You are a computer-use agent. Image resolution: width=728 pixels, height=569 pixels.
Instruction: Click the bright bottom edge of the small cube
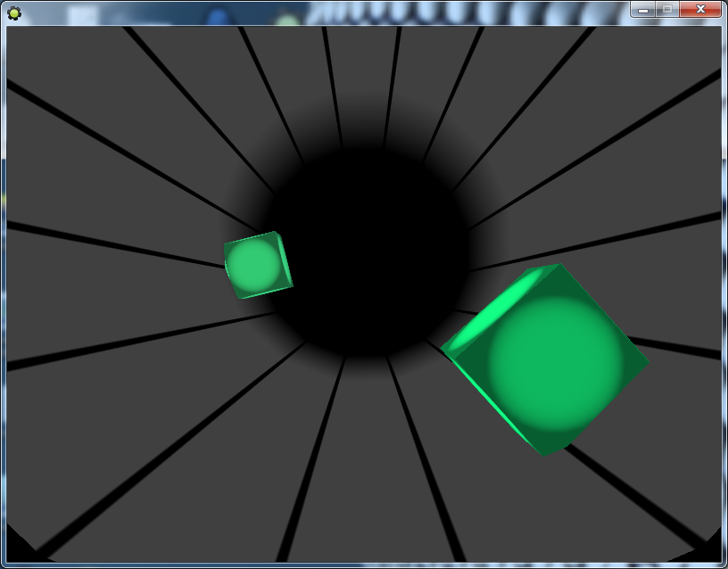(x=264, y=293)
